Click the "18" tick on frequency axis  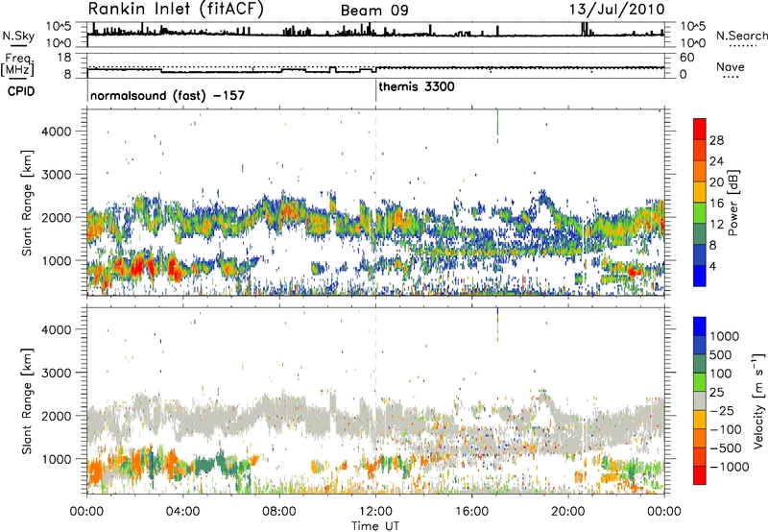(x=64, y=58)
